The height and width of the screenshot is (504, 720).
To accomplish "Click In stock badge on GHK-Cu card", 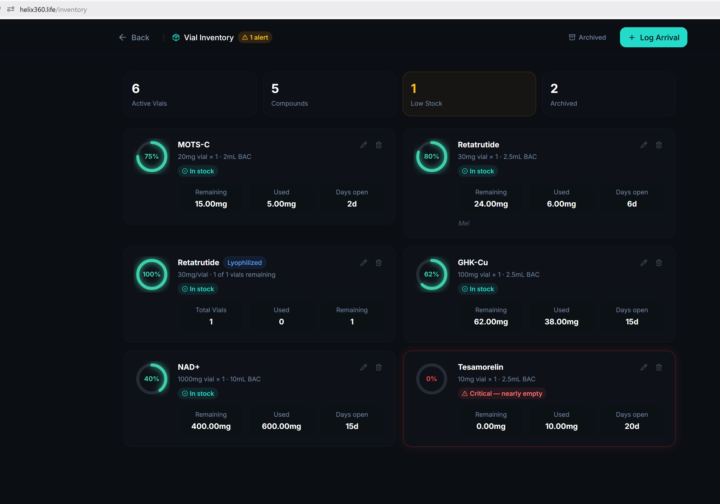I will [x=478, y=289].
